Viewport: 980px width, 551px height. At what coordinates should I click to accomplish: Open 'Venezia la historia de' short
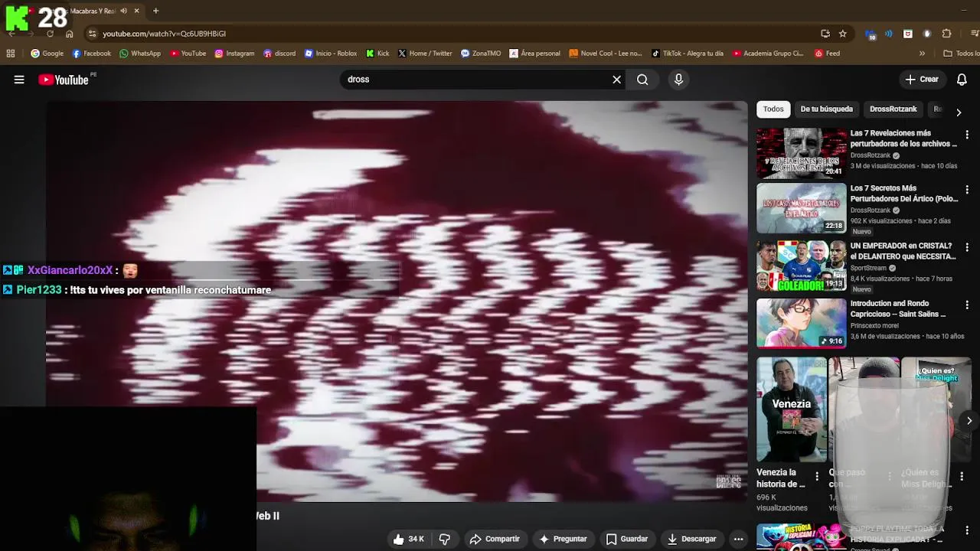coord(792,409)
